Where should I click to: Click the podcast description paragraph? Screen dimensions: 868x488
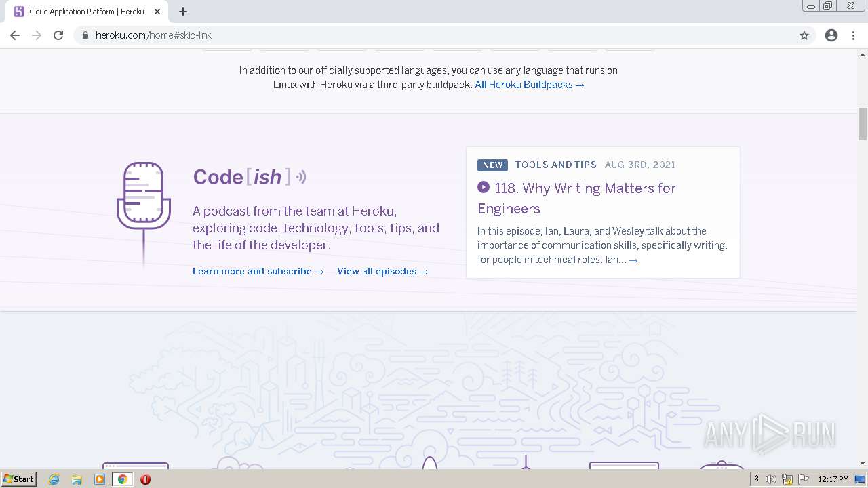316,228
